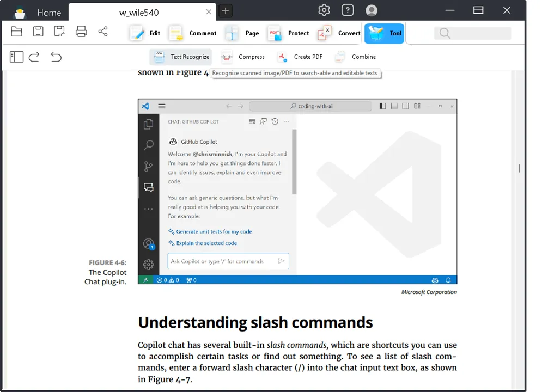Click the Compress PDF tool

point(243,57)
